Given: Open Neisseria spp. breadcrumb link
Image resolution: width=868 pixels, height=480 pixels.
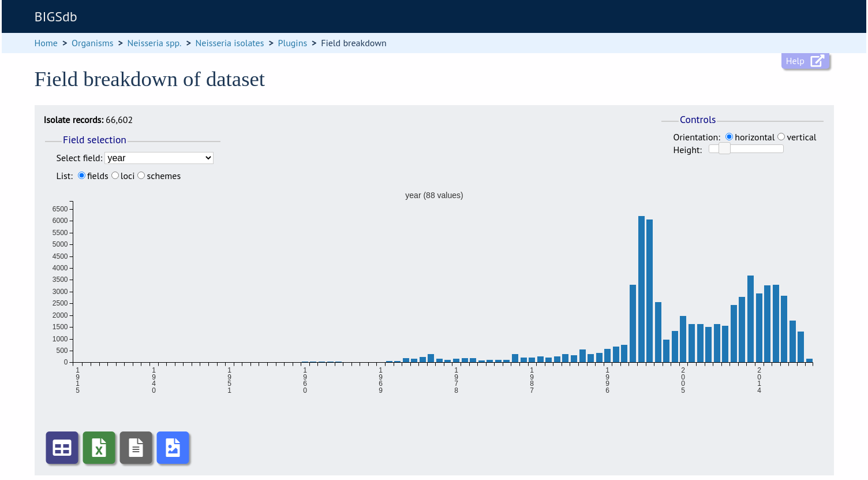Looking at the screenshot, I should pos(154,43).
